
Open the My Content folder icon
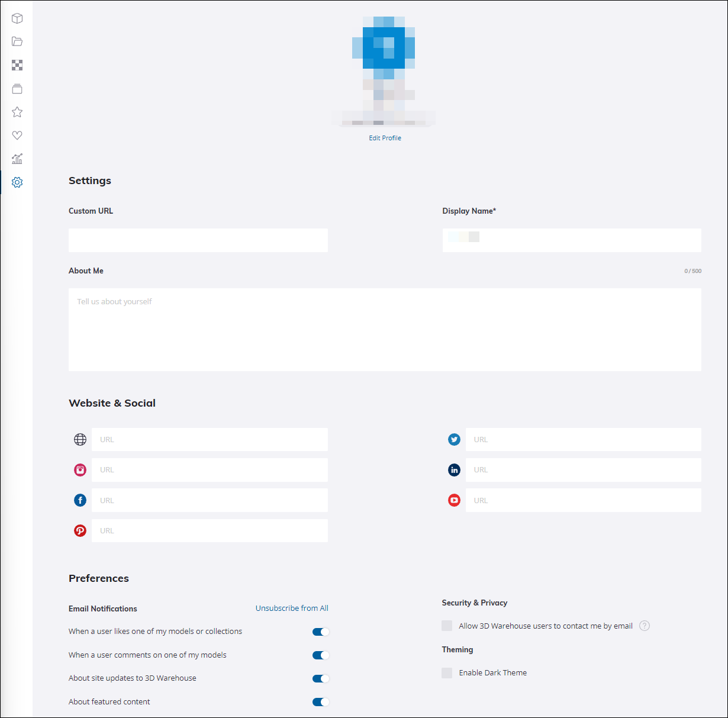click(x=17, y=41)
